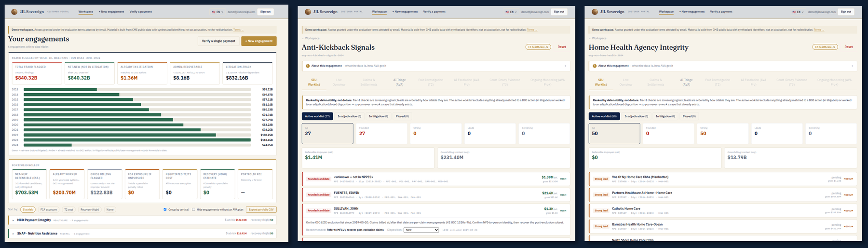
Task: Select the Active worklist (50) filter
Action: point(604,116)
